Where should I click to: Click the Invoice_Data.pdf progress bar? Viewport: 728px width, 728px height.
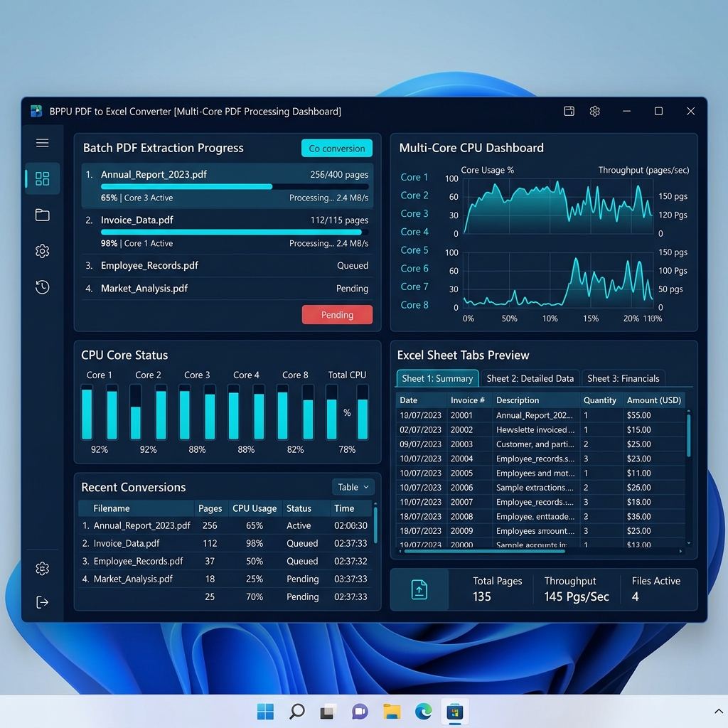(235, 232)
